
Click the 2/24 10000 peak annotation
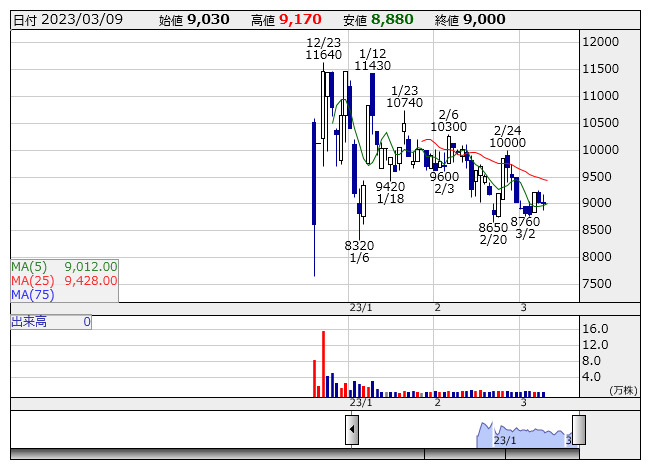tap(508, 137)
